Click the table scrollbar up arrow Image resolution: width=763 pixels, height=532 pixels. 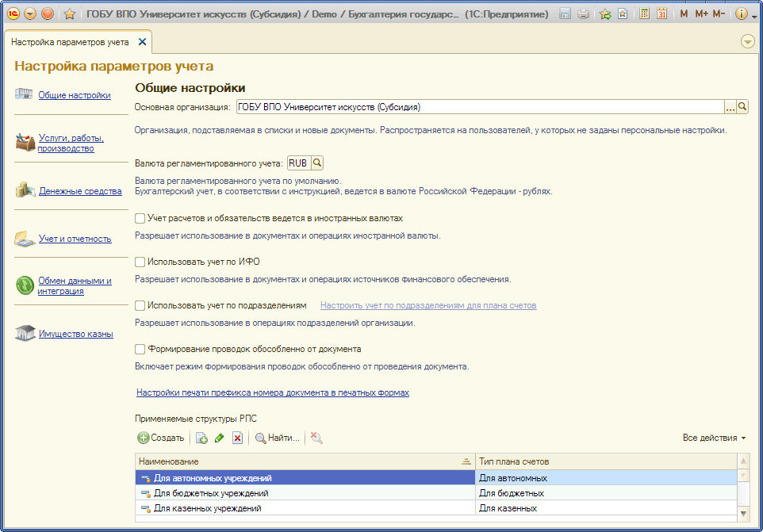[743, 461]
